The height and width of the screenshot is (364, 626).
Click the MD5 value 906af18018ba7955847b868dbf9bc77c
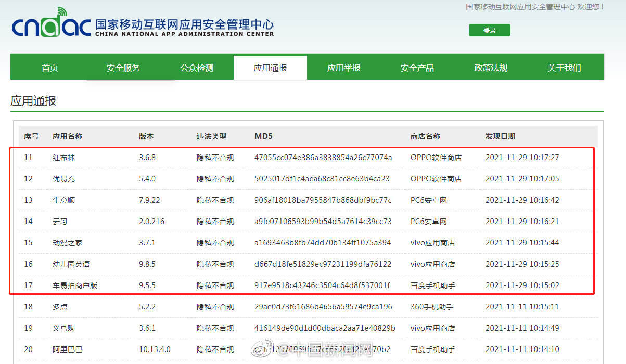click(323, 200)
